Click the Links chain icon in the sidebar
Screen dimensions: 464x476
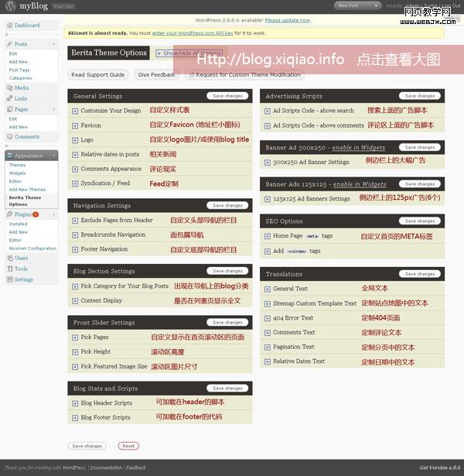point(9,98)
